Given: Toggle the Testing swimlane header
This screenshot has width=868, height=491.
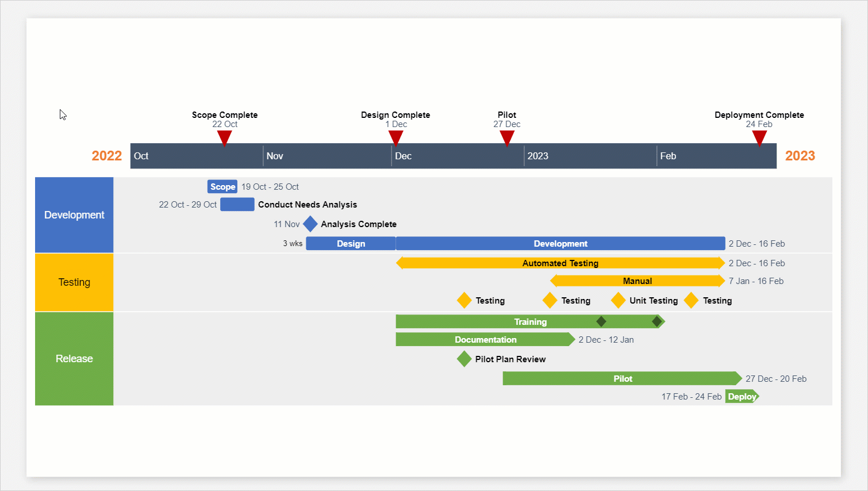Looking at the screenshot, I should [74, 282].
